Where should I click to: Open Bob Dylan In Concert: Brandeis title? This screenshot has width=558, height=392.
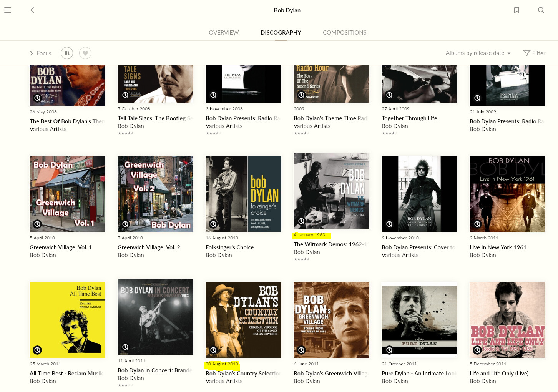tap(155, 370)
